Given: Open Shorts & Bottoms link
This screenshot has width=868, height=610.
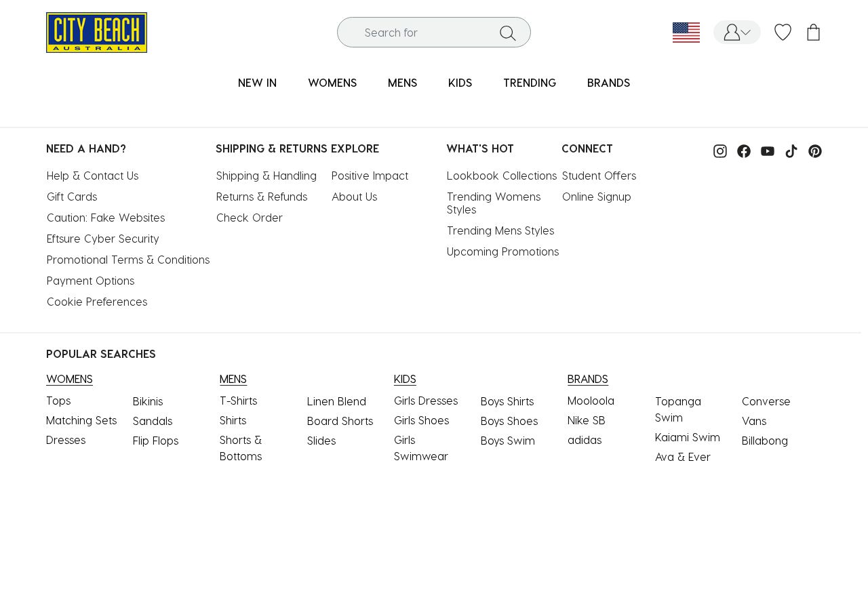Looking at the screenshot, I should [x=241, y=448].
